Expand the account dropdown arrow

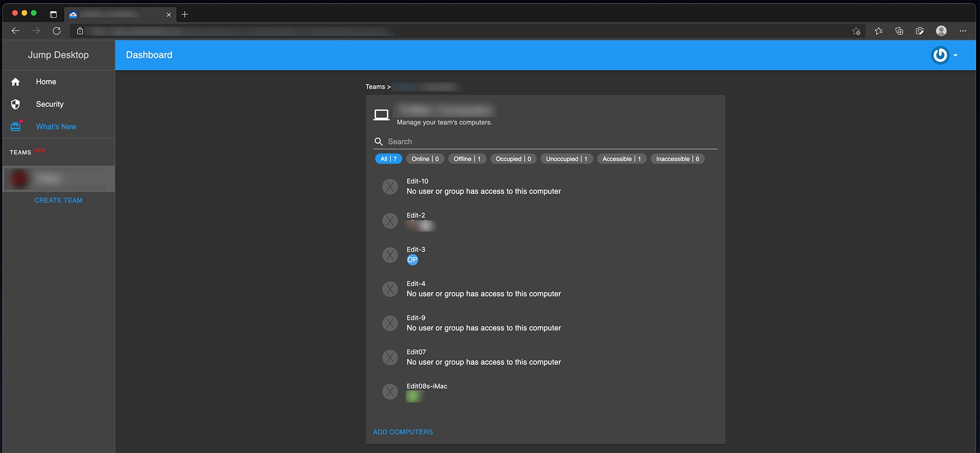pos(955,56)
